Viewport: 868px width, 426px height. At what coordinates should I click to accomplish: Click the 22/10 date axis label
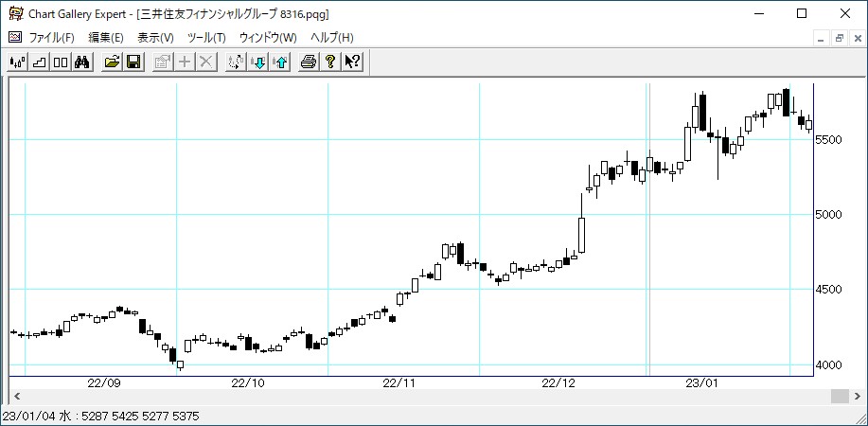[x=248, y=382]
